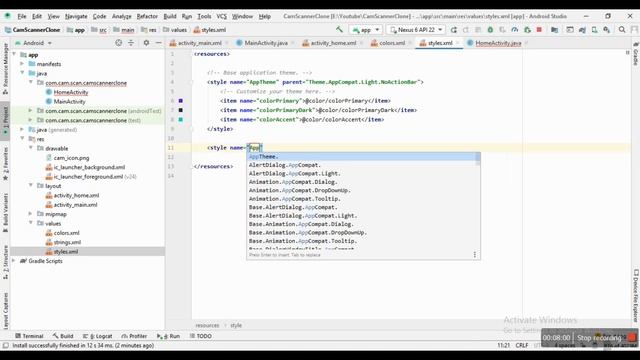Close the HomeActivity.java tab
Viewport: 640px width, 360px height.
526,43
